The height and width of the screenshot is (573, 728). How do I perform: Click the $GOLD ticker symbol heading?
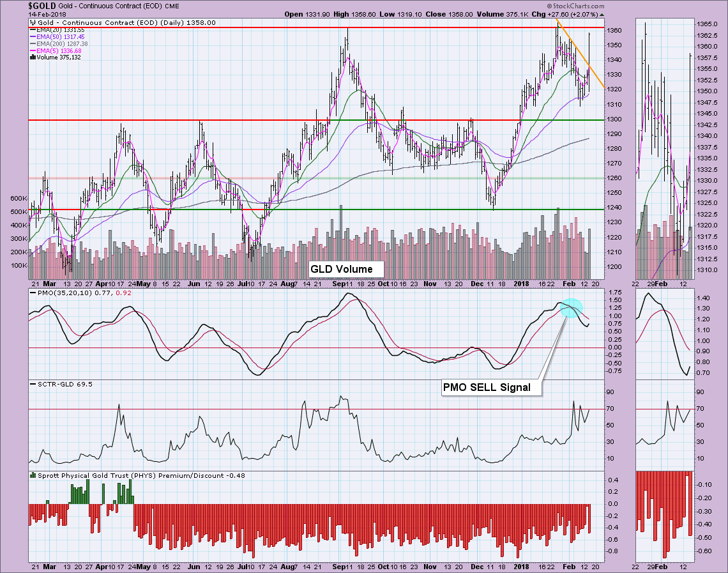(42, 6)
